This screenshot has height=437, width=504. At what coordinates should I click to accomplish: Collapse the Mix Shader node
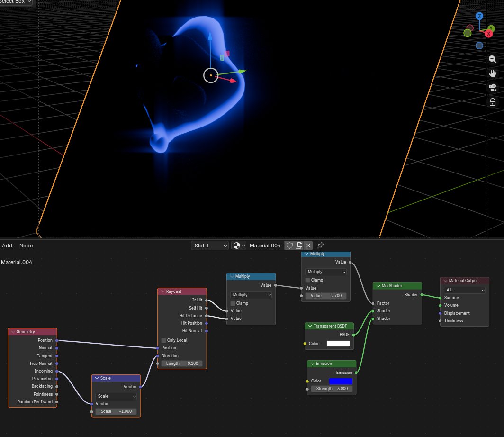378,286
